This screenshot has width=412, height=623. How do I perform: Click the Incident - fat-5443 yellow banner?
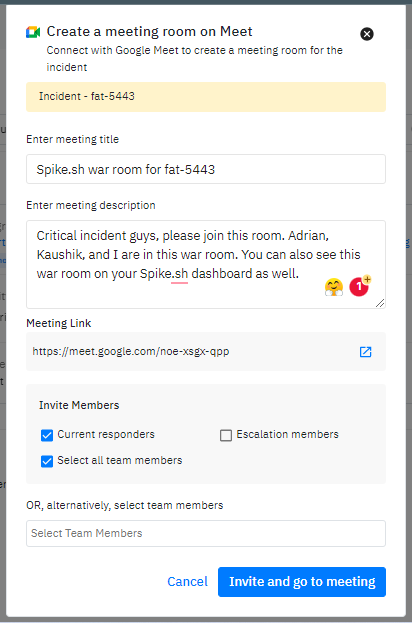pos(206,97)
